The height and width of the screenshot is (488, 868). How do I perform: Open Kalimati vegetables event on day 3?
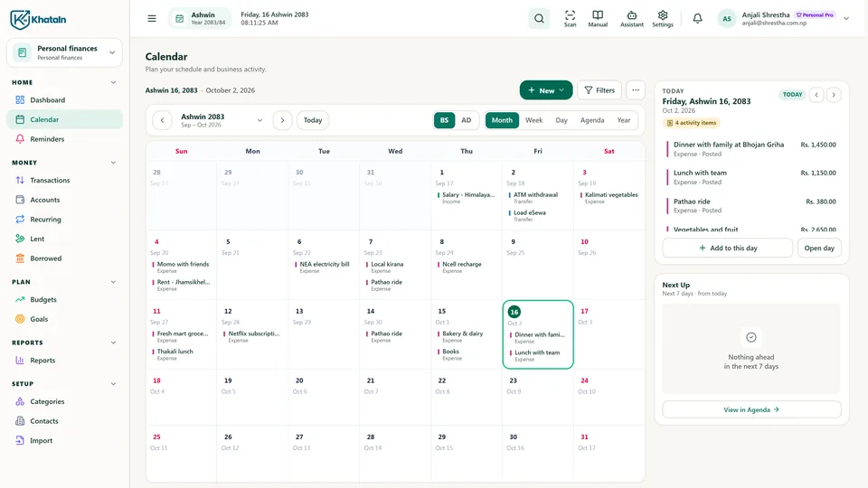point(609,198)
